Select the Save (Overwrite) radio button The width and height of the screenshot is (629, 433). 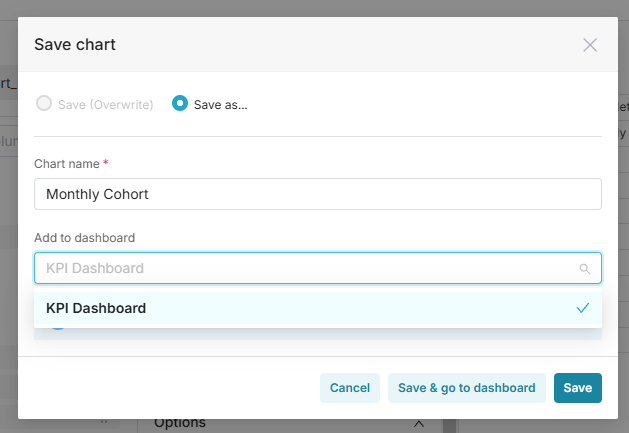[44, 104]
